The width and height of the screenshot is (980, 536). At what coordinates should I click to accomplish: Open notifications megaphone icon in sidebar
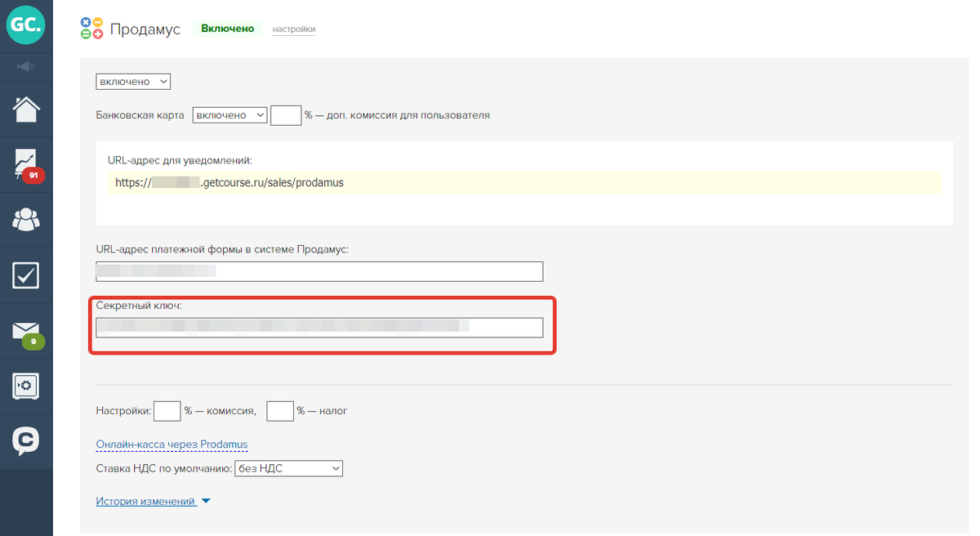pos(26,66)
